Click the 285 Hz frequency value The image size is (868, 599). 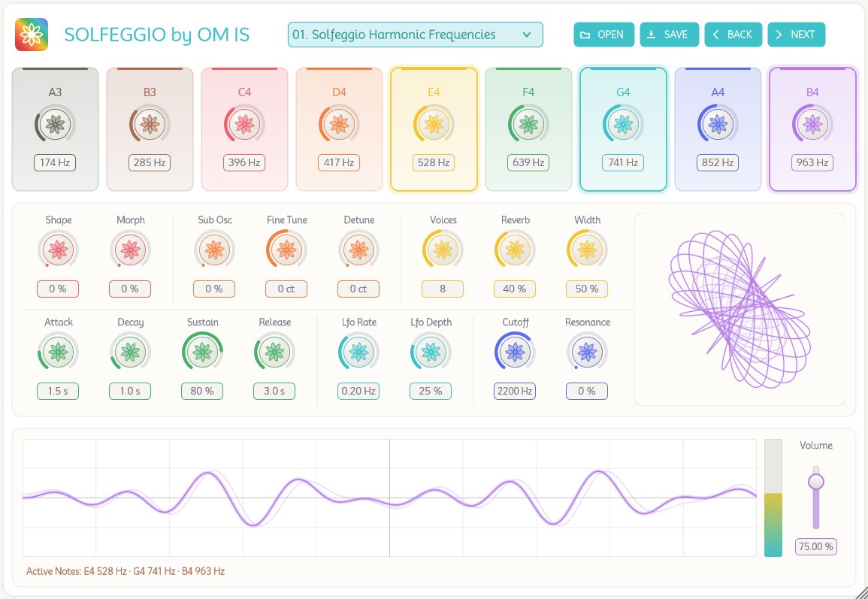(x=150, y=163)
